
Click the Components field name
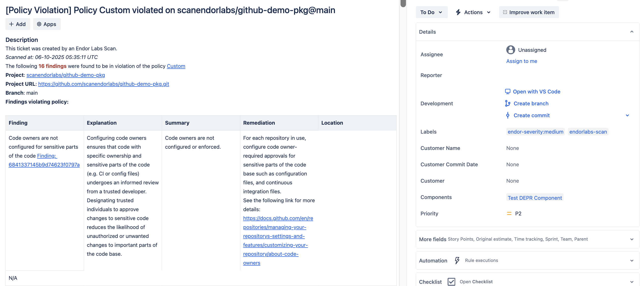pos(436,197)
